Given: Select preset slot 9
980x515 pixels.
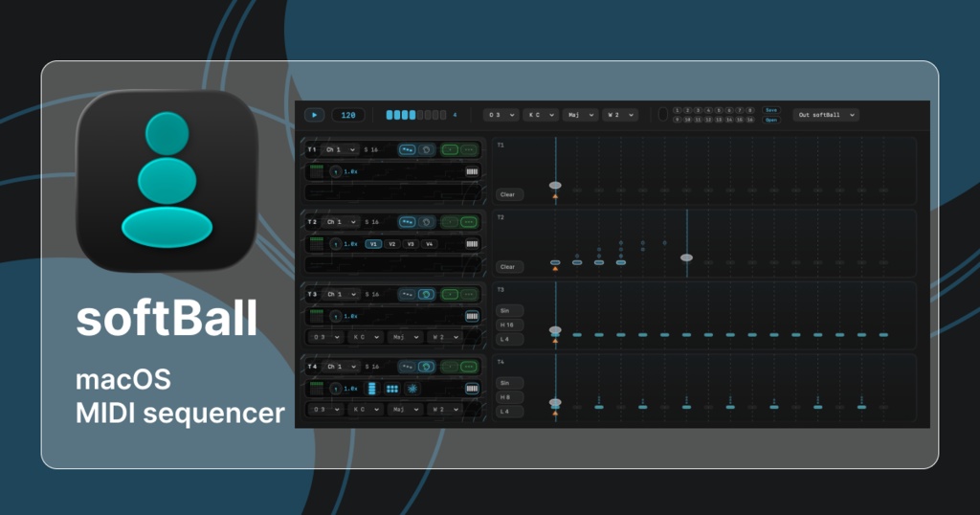Looking at the screenshot, I should (677, 120).
